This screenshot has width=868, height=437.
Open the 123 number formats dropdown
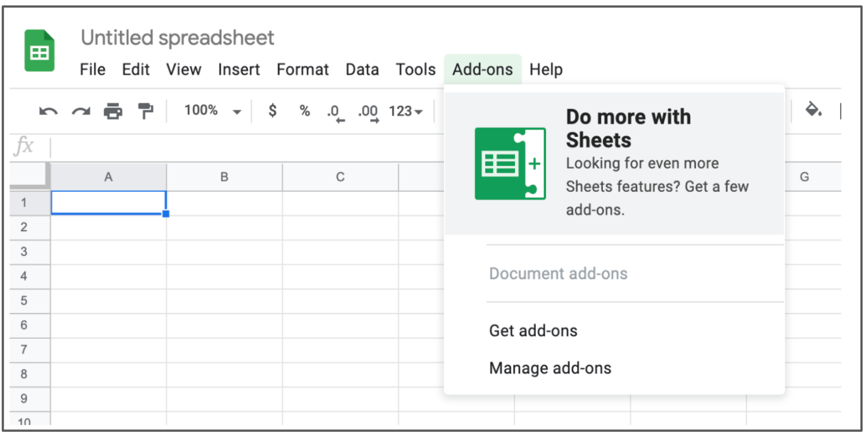click(x=406, y=111)
